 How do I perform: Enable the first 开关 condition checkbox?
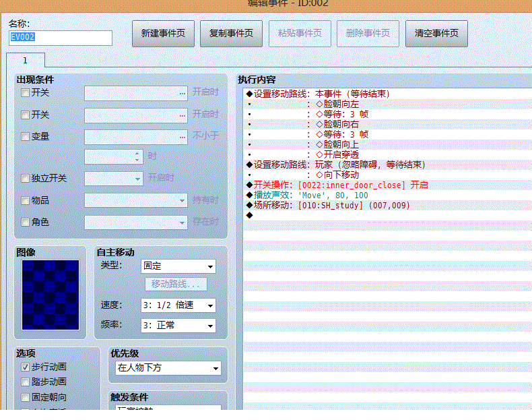pos(25,92)
